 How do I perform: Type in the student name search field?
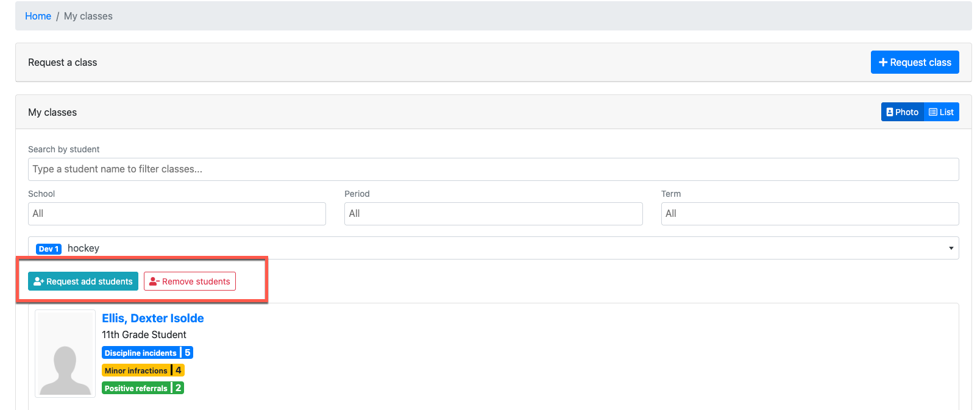point(493,169)
